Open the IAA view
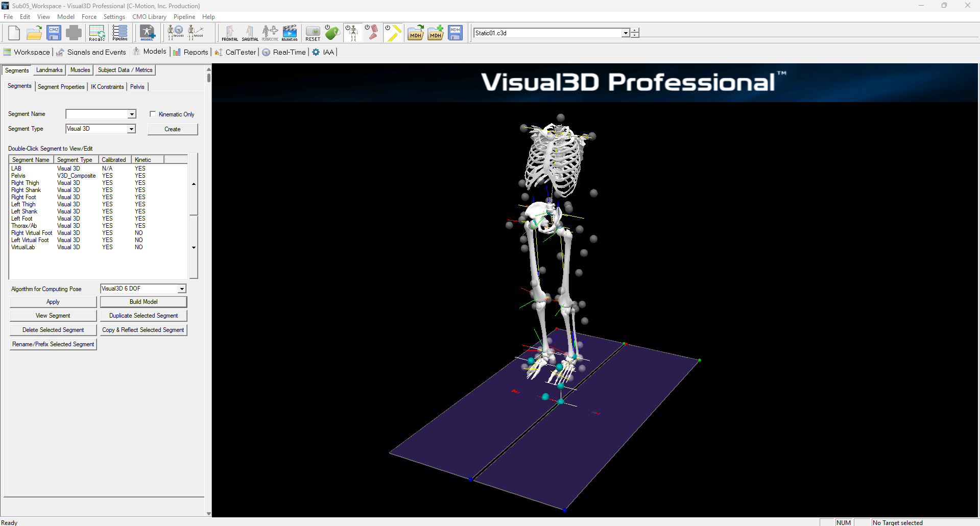 [323, 52]
